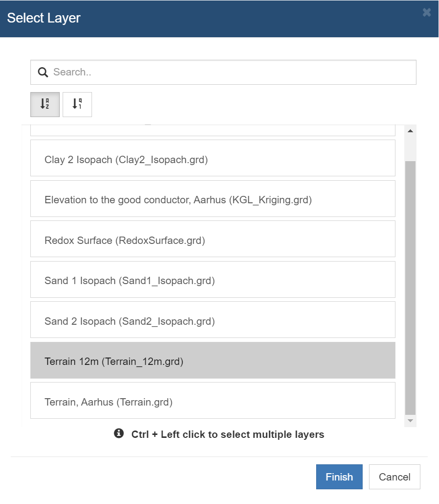Focus the layer Search field
Viewport: 439px width, 504px height.
tap(223, 72)
